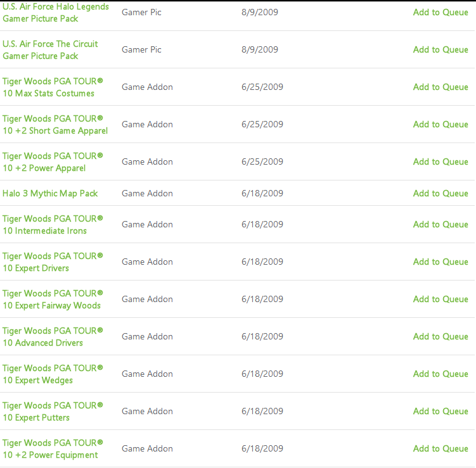
Task: Open Tiger Woods 10 Advanced Drivers
Action: [53, 337]
